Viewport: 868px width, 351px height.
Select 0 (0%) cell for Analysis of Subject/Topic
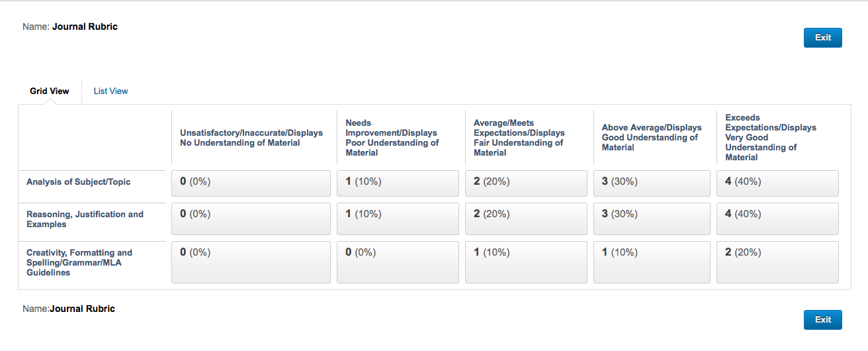[251, 183]
